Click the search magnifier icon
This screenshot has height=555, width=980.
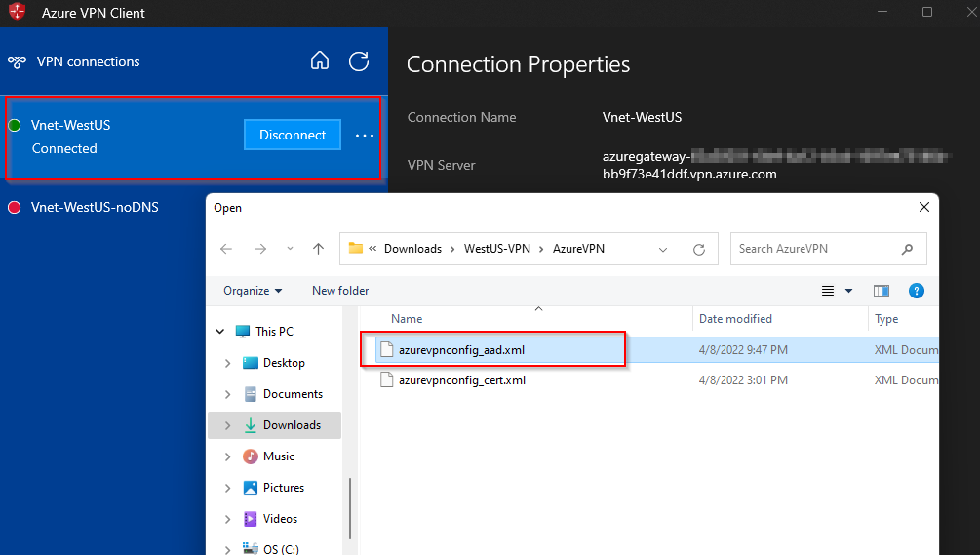point(908,249)
